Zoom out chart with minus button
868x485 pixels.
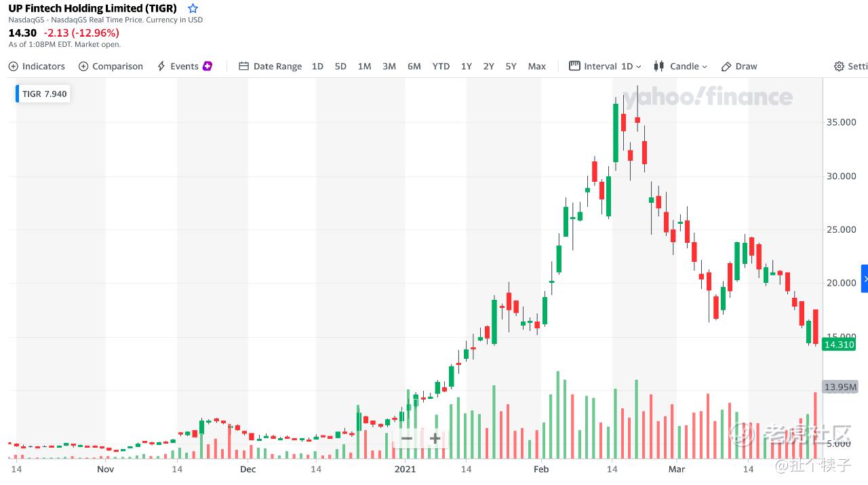pos(407,438)
